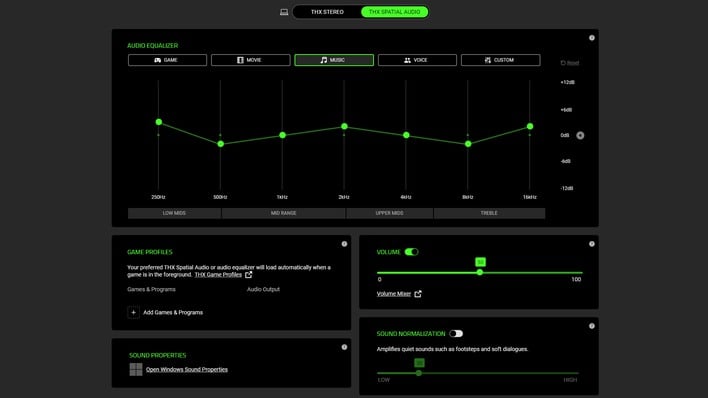Click the laptop device icon
708x398 pixels.
coord(284,12)
